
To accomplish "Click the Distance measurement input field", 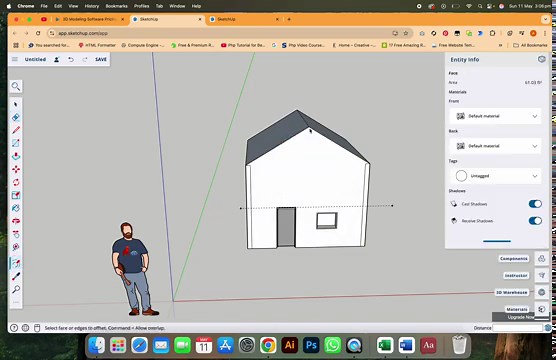I will (x=517, y=328).
